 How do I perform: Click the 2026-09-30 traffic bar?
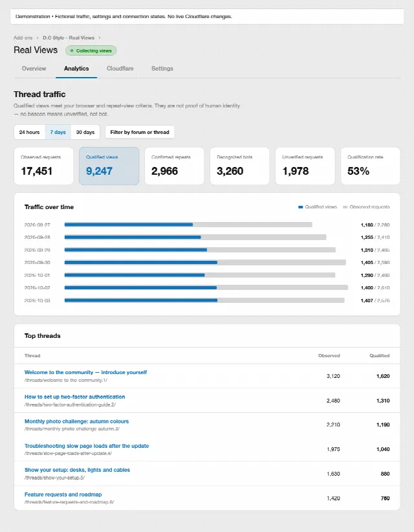point(205,263)
